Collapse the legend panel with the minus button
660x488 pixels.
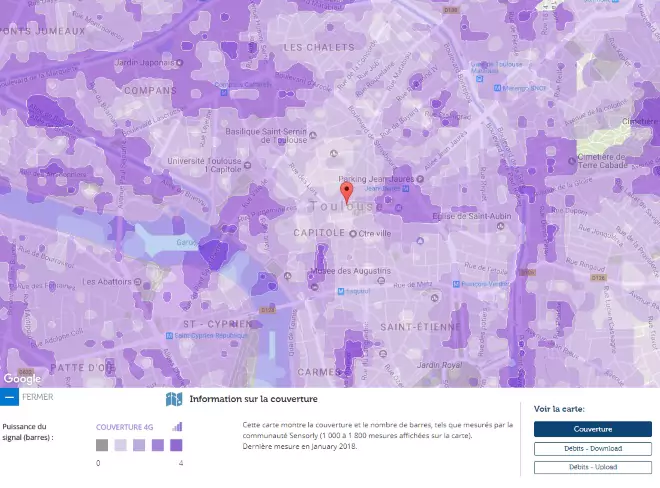(9, 397)
